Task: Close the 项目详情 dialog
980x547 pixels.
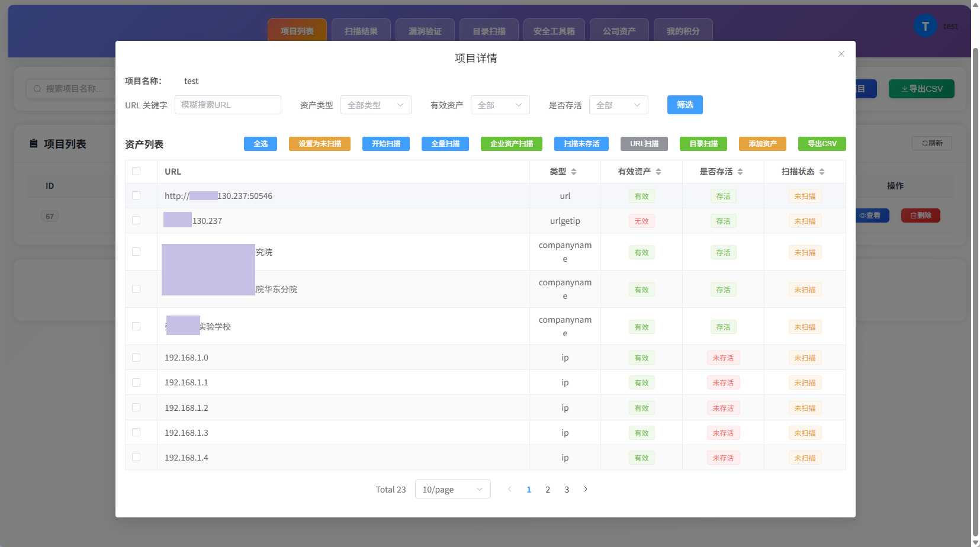Action: [841, 54]
